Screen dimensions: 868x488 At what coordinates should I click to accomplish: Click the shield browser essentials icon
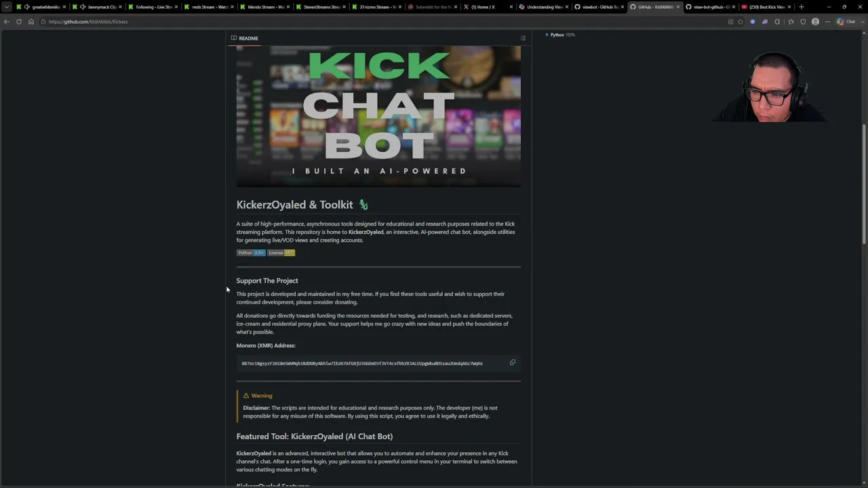click(x=803, y=22)
